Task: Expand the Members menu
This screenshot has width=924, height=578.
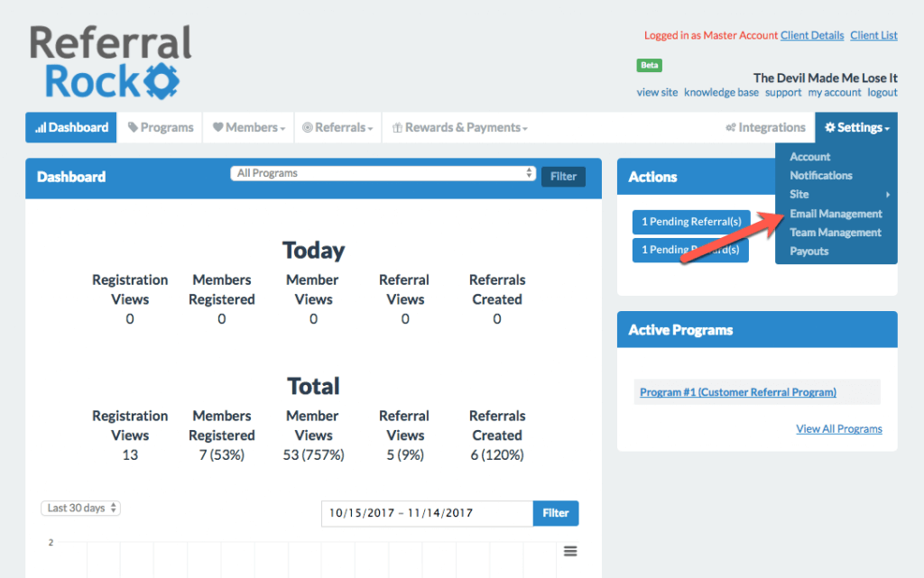Action: click(249, 127)
